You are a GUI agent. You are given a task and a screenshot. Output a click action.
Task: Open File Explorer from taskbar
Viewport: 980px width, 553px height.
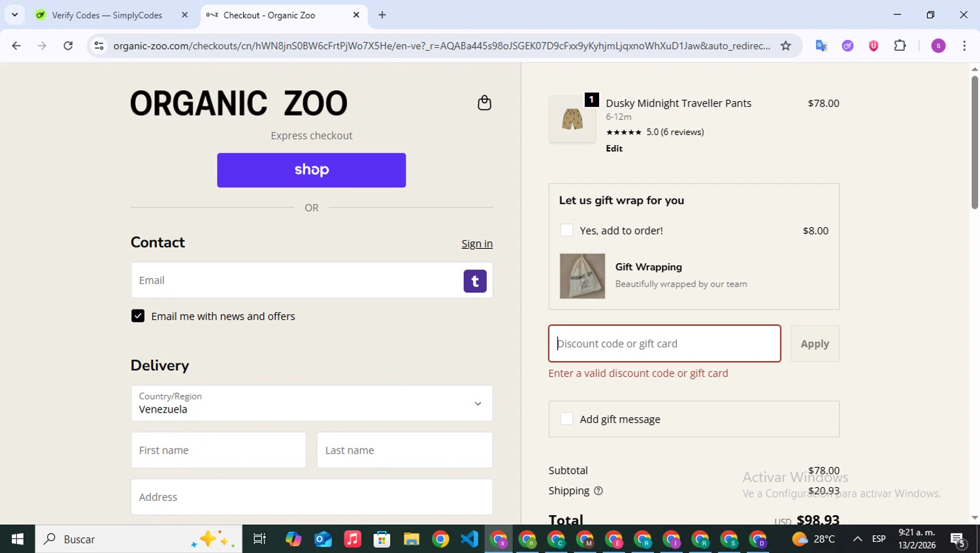coord(411,539)
